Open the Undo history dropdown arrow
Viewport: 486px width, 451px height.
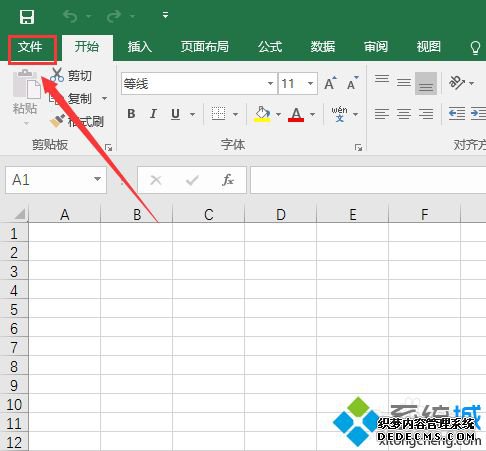point(89,16)
